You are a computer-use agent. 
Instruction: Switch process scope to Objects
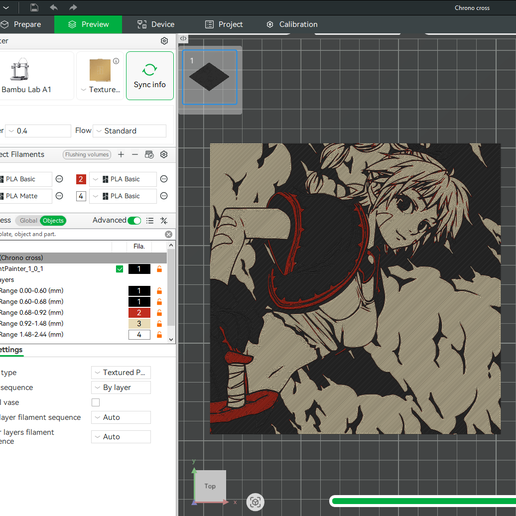coord(53,221)
